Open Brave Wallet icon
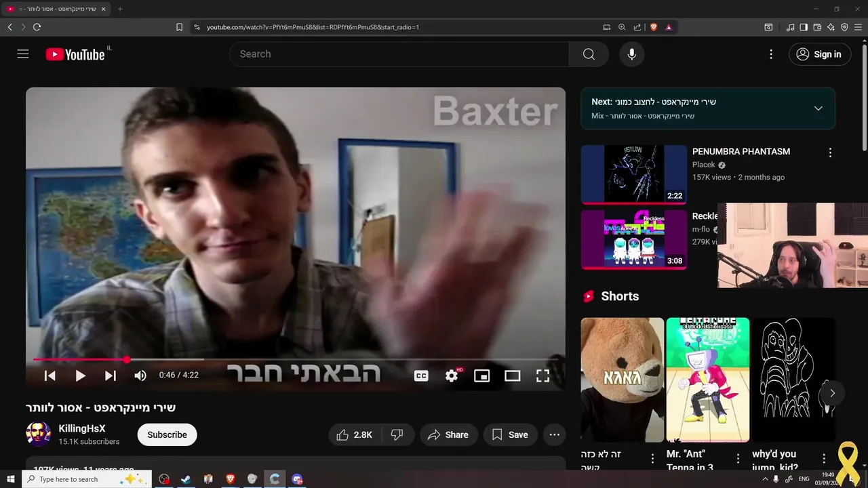 click(x=817, y=27)
